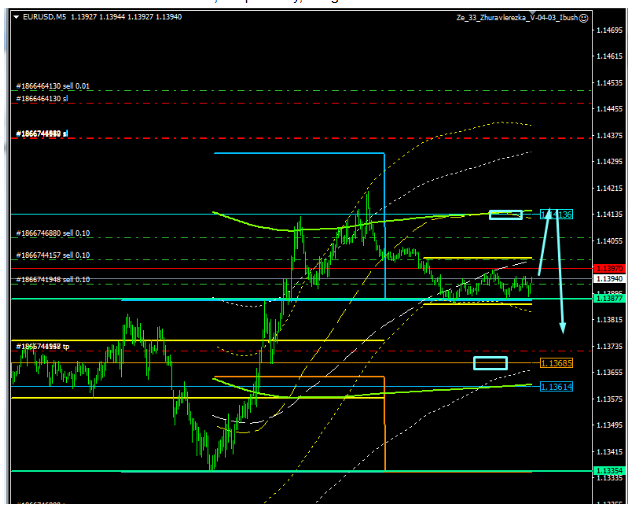
Task: Click the green 1.13877 price tag
Action: coord(610,298)
